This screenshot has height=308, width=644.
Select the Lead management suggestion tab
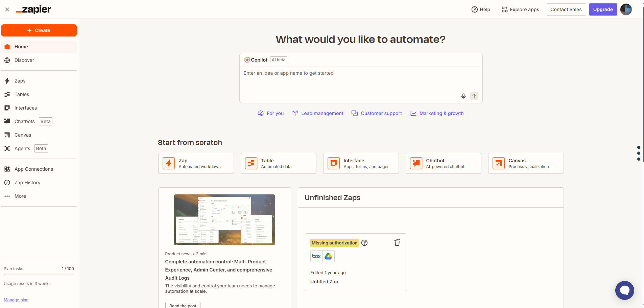point(318,113)
